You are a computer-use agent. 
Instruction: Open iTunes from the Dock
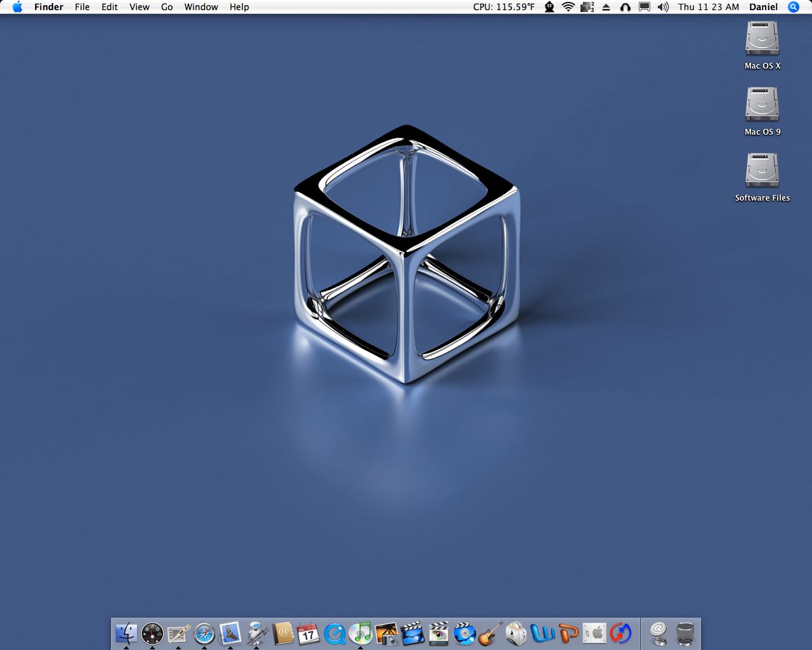tap(360, 633)
